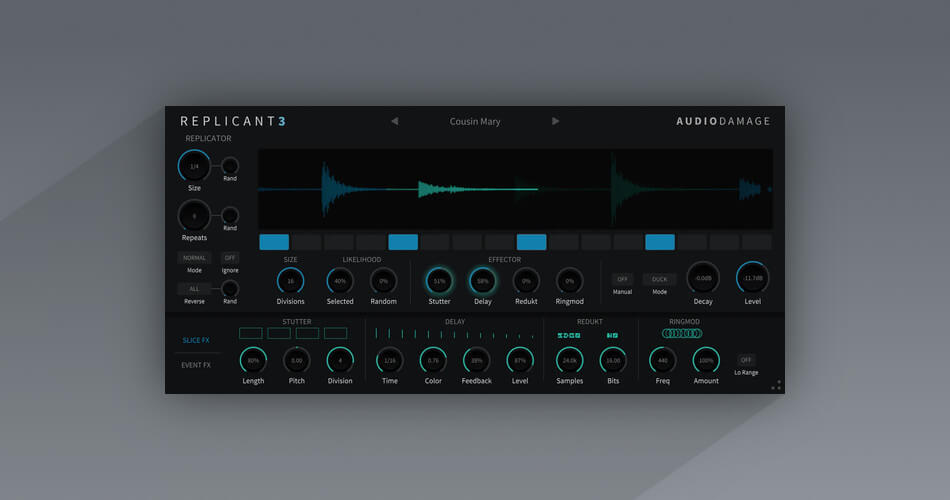
Task: Click the output Level knob next to Decay
Action: coord(752,278)
